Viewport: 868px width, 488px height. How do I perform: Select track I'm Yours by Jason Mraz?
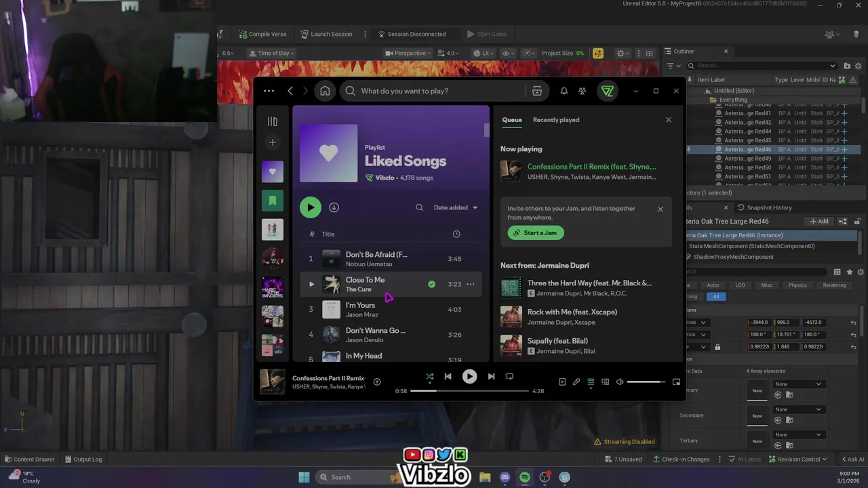pyautogui.click(x=391, y=309)
